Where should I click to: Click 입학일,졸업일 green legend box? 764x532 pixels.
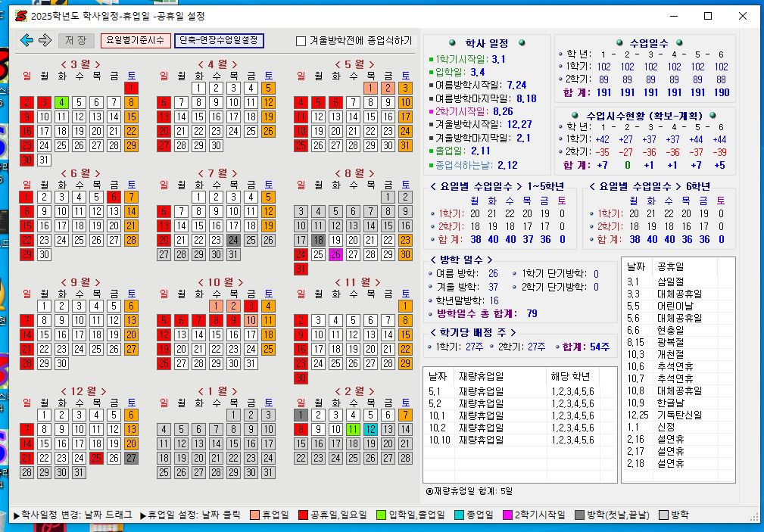pos(381,515)
